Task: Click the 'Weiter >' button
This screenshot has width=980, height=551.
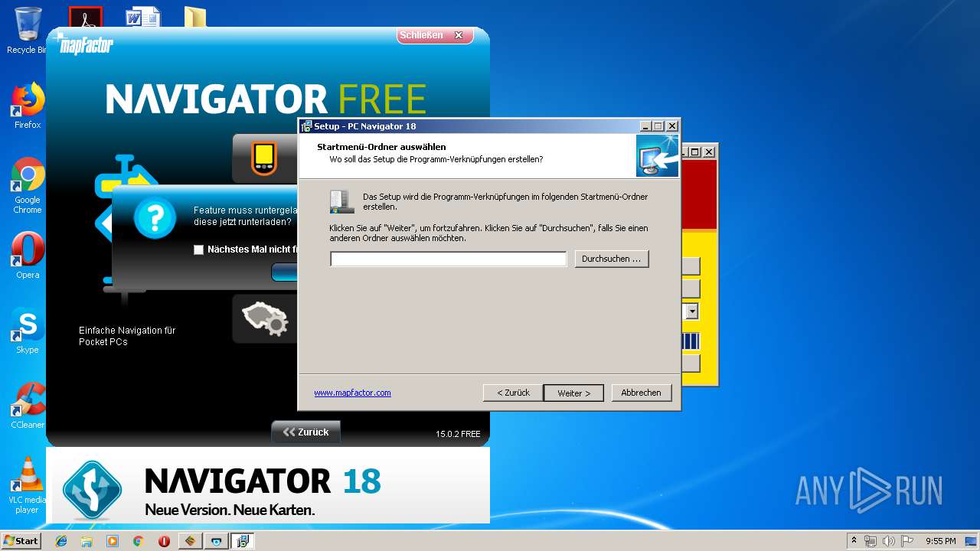Action: tap(573, 393)
